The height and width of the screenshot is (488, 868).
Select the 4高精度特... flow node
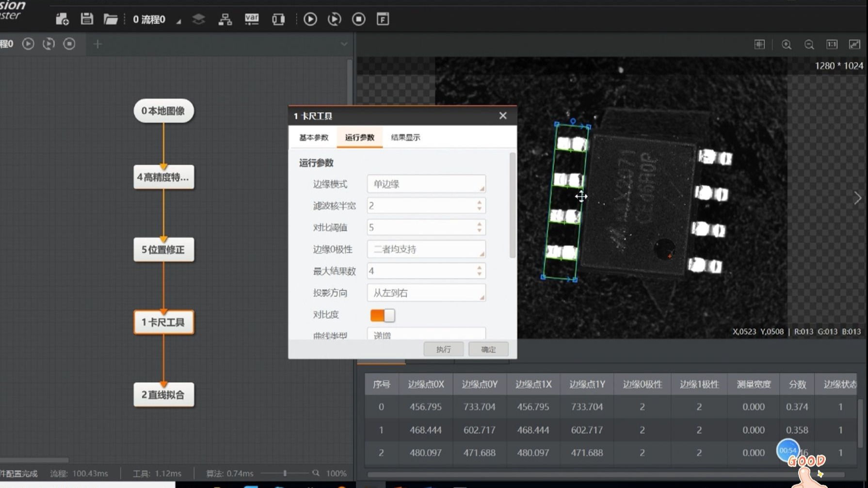[x=163, y=177]
